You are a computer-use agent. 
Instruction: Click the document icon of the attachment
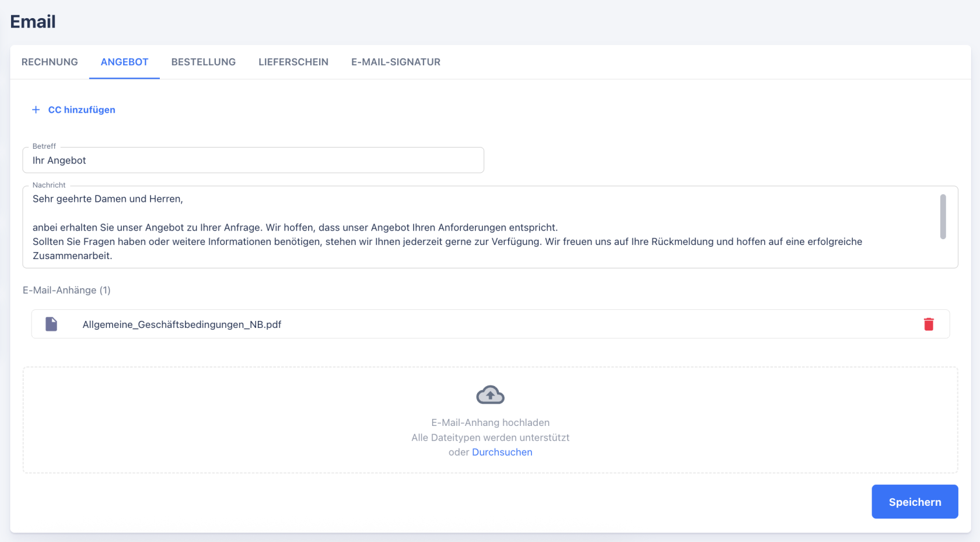pyautogui.click(x=51, y=324)
